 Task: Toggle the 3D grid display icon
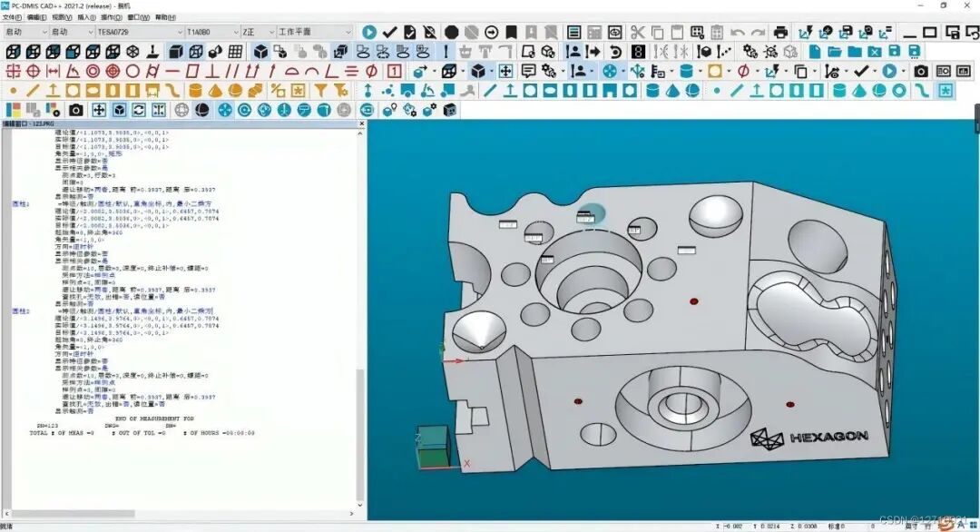pos(235,51)
